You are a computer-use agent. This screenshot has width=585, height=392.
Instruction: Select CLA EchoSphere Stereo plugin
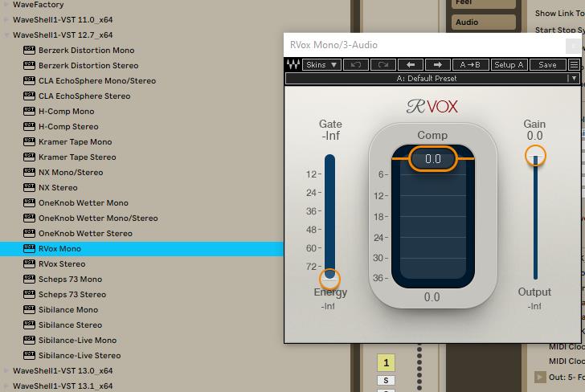[84, 96]
